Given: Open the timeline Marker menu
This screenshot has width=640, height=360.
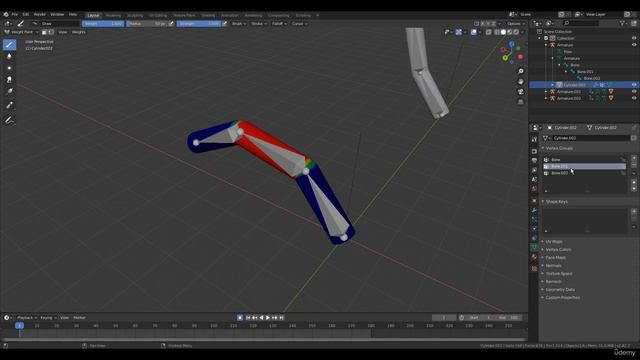Looking at the screenshot, I should point(79,318).
